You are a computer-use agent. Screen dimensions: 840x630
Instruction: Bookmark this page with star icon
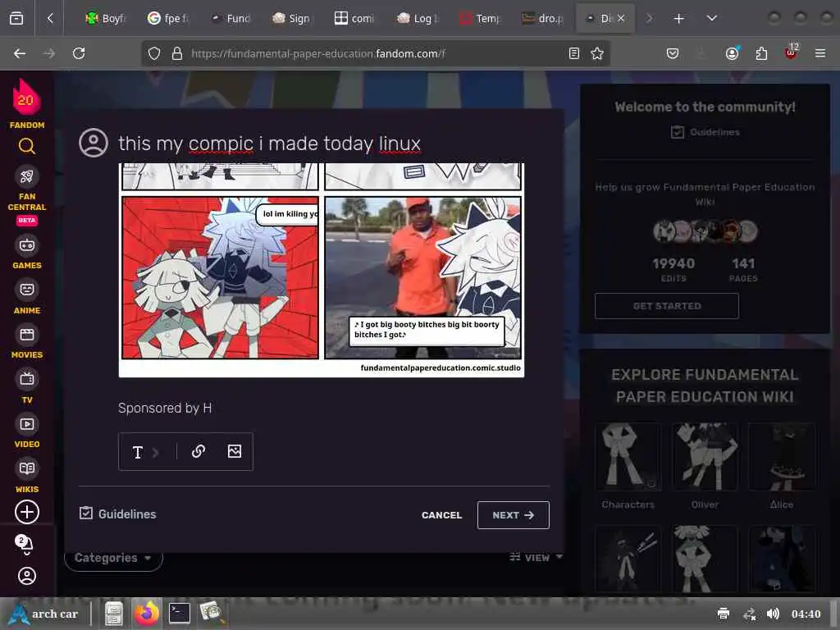597,53
